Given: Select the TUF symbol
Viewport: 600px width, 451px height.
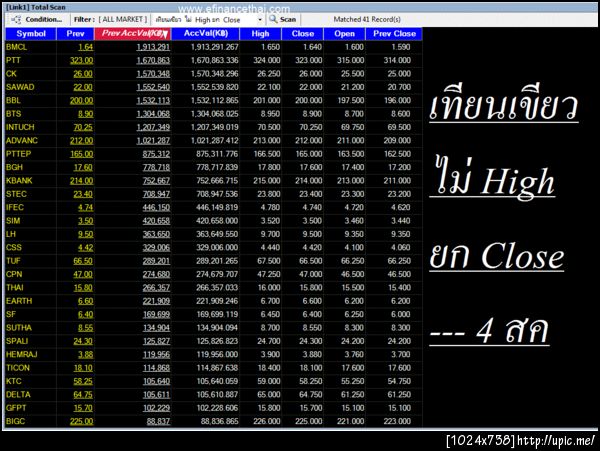Looking at the screenshot, I should 13,261.
